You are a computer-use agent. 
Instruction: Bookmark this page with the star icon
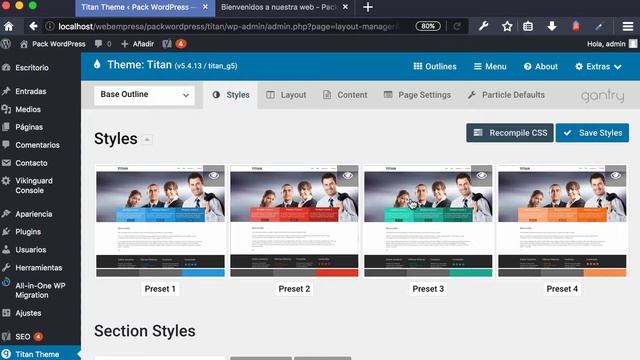pyautogui.click(x=507, y=27)
